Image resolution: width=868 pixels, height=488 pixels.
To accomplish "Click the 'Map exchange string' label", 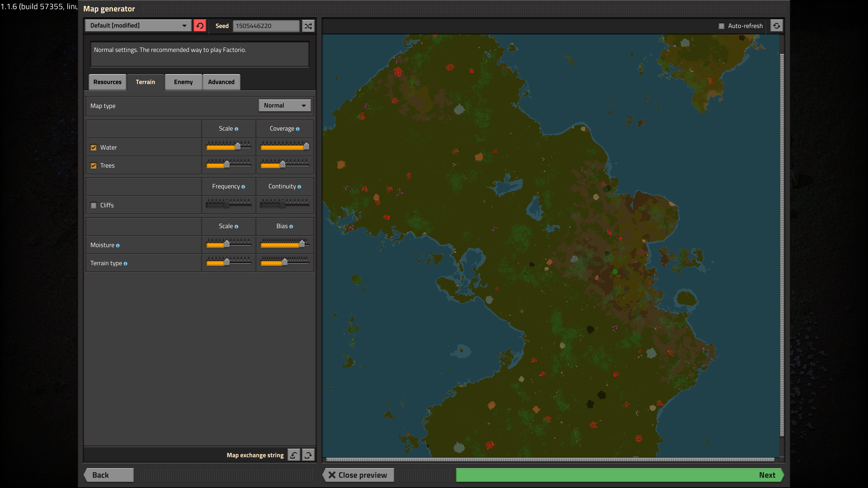I will (255, 455).
